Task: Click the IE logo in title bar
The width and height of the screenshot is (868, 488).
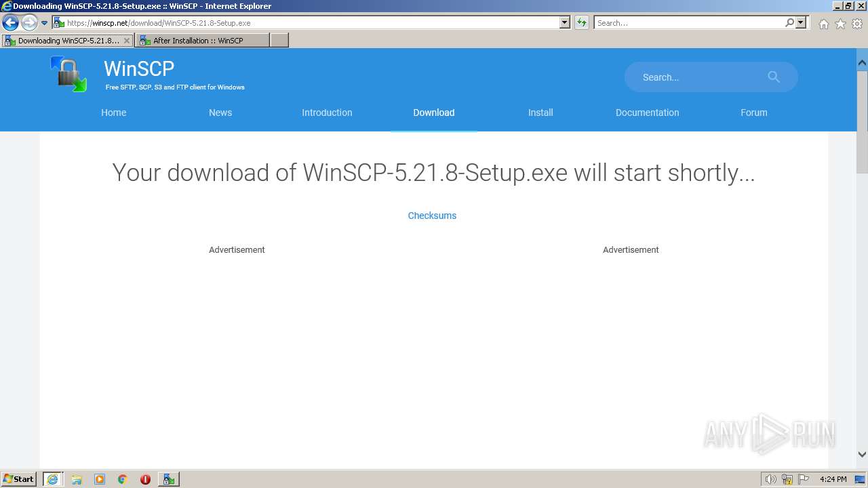Action: coord(7,6)
